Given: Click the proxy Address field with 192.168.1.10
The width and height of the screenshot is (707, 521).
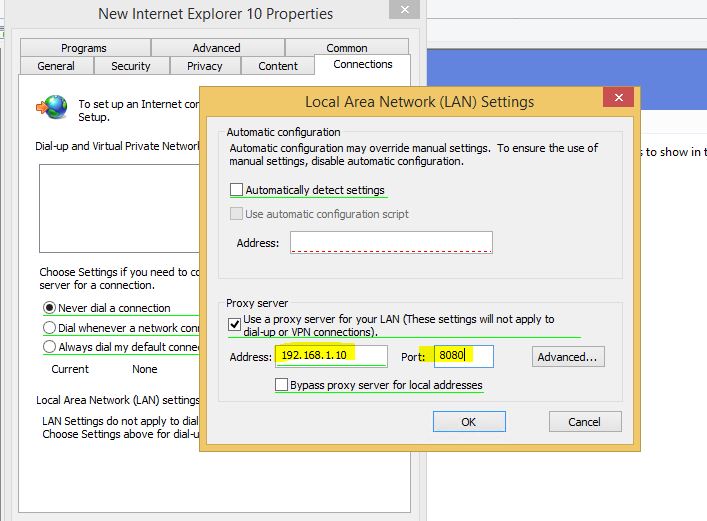Looking at the screenshot, I should pyautogui.click(x=331, y=356).
